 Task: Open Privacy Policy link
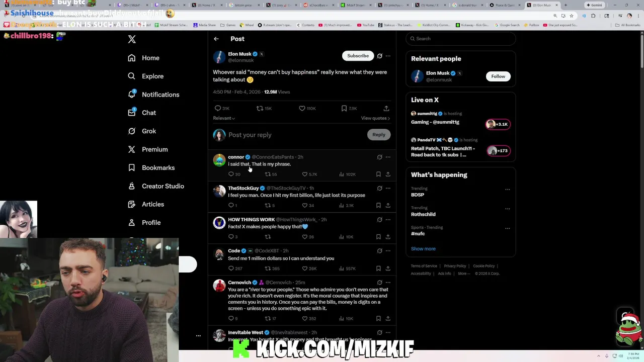455,266
